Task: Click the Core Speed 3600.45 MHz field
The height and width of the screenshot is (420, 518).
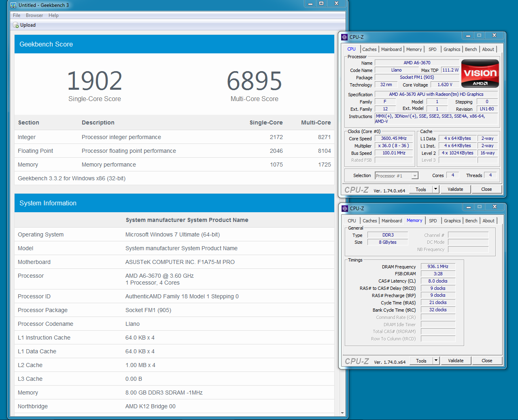Action: click(394, 138)
